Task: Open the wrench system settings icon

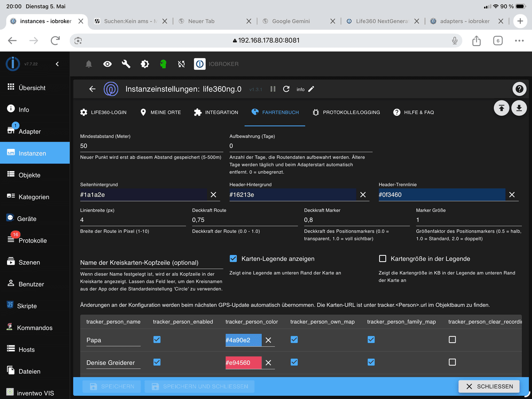Action: click(126, 64)
